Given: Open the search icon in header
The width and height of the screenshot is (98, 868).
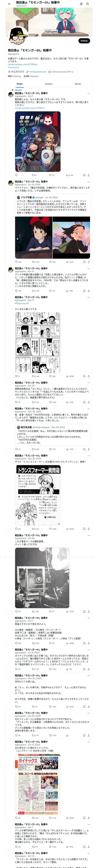Looking at the screenshot, I should [88, 4].
